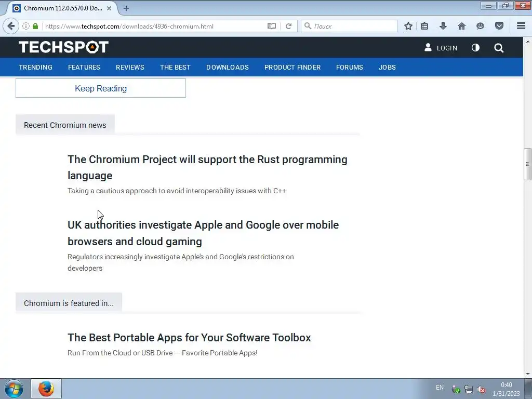This screenshot has width=532, height=399.
Task: Click the browser back arrow button
Action: (x=11, y=26)
